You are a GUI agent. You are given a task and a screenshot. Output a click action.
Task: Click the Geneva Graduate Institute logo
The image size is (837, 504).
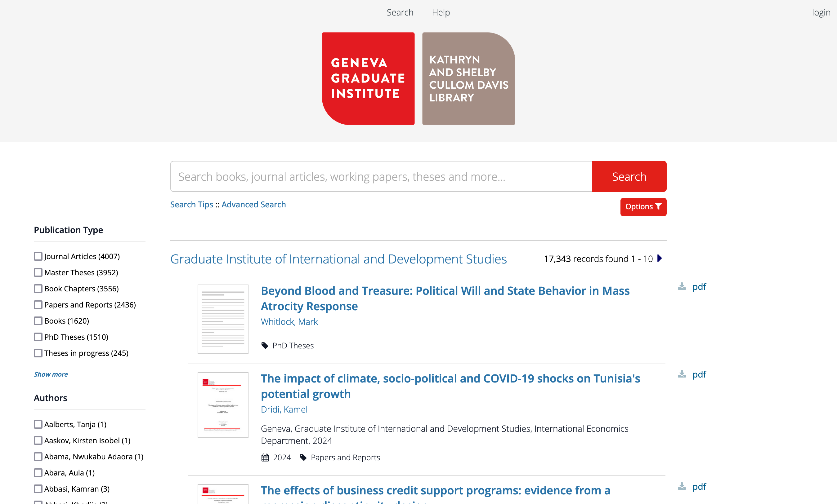tap(368, 78)
